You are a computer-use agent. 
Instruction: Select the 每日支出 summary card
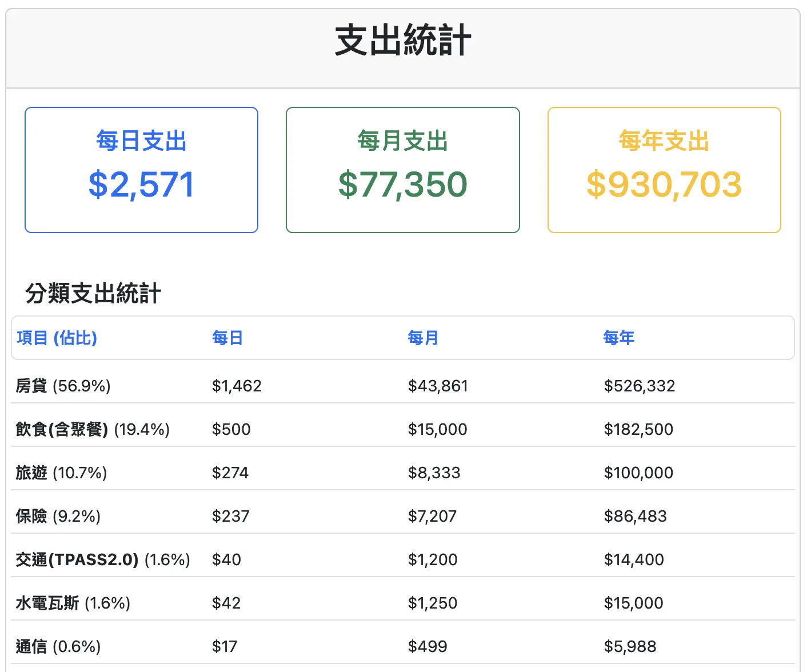click(141, 169)
